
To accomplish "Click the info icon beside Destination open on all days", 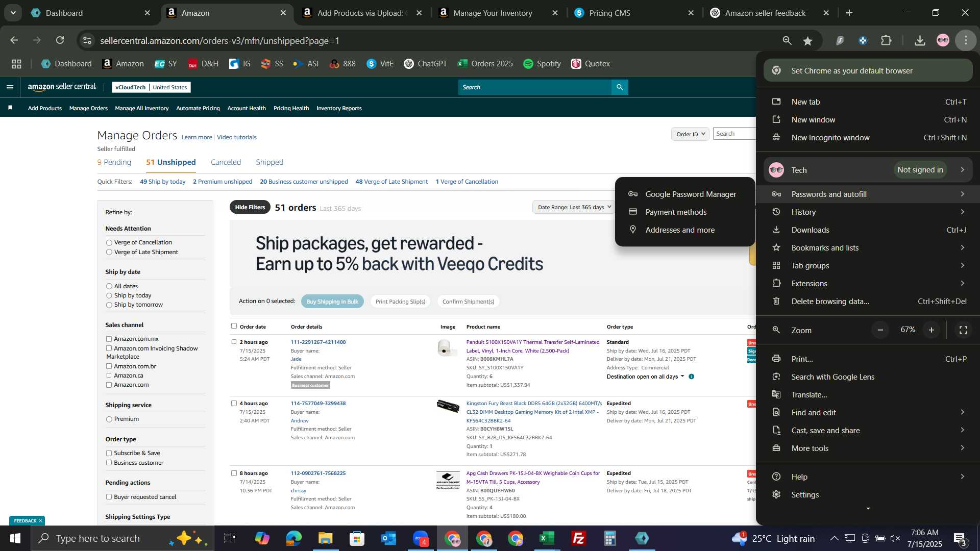I will pos(691,377).
